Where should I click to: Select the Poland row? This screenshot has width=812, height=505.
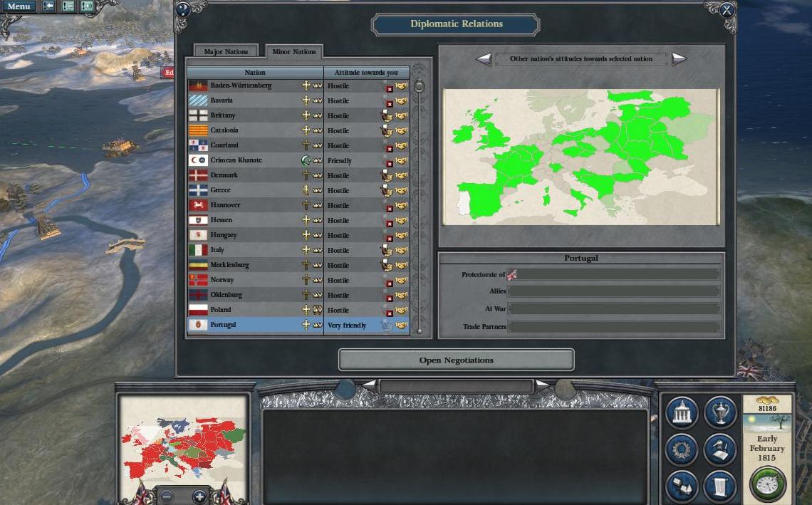(x=298, y=310)
